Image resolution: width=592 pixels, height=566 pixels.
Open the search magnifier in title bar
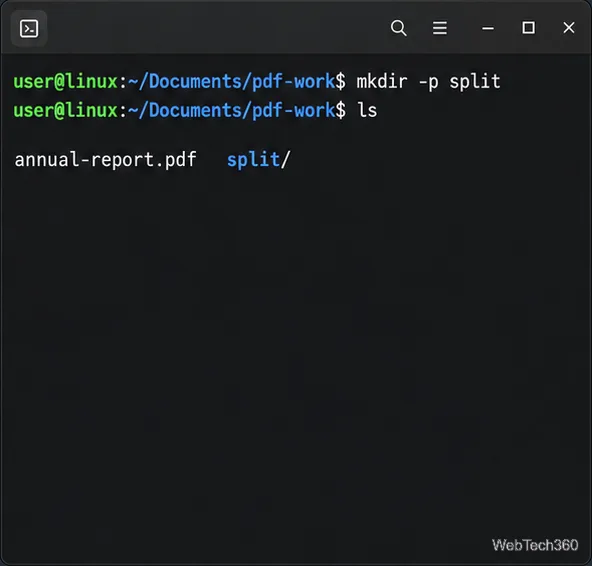click(x=399, y=28)
